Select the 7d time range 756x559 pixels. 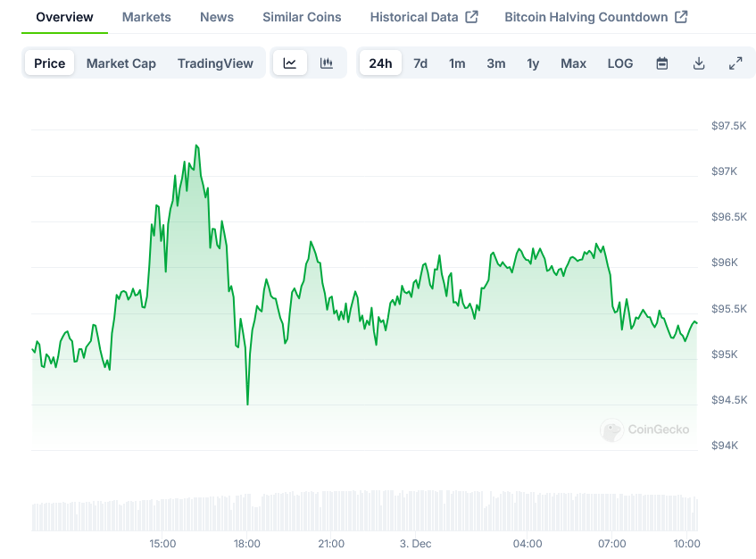(x=420, y=63)
